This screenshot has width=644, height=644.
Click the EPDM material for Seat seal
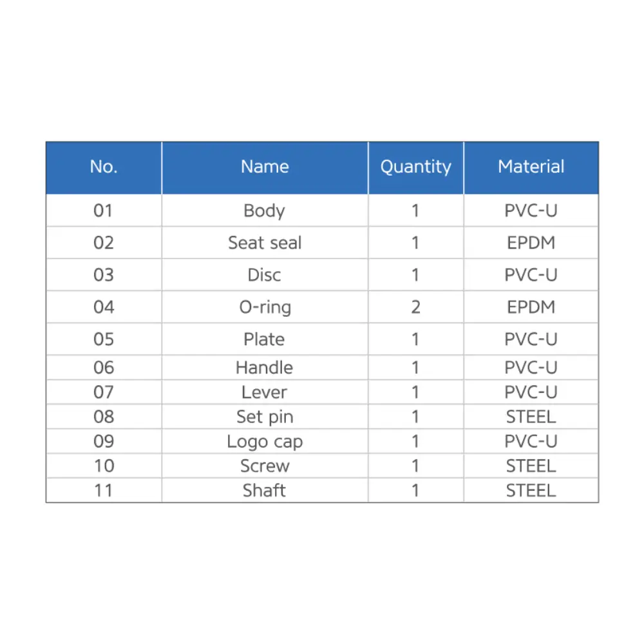pyautogui.click(x=531, y=242)
